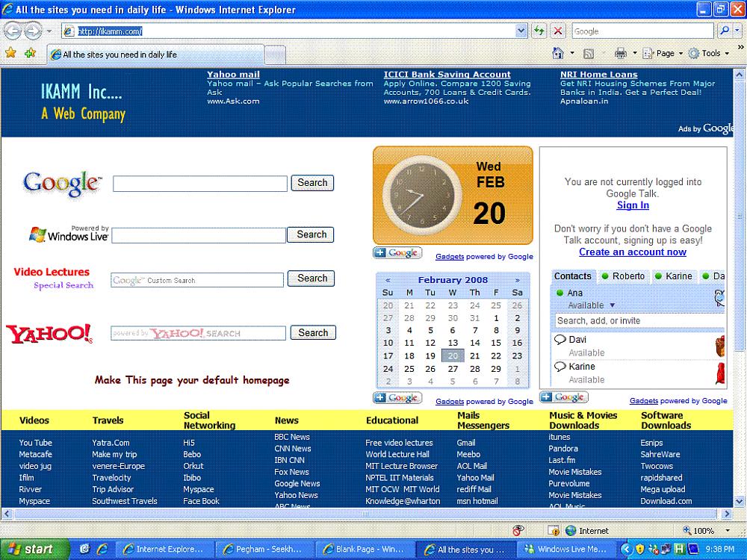
Task: Click the Google logo beside the first search box
Action: pos(62,184)
